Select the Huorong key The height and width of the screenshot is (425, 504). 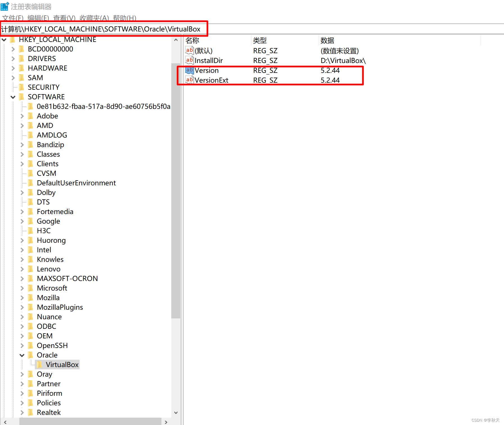(x=51, y=240)
